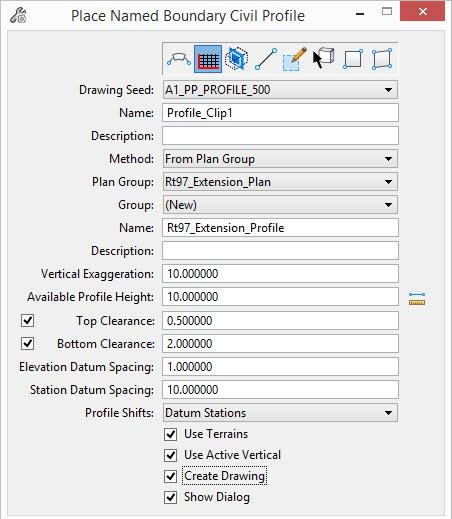Click the Vertical Exaggeration input field

(x=280, y=274)
